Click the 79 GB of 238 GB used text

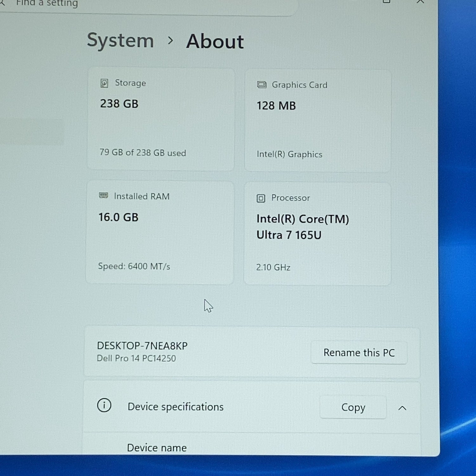pos(143,153)
